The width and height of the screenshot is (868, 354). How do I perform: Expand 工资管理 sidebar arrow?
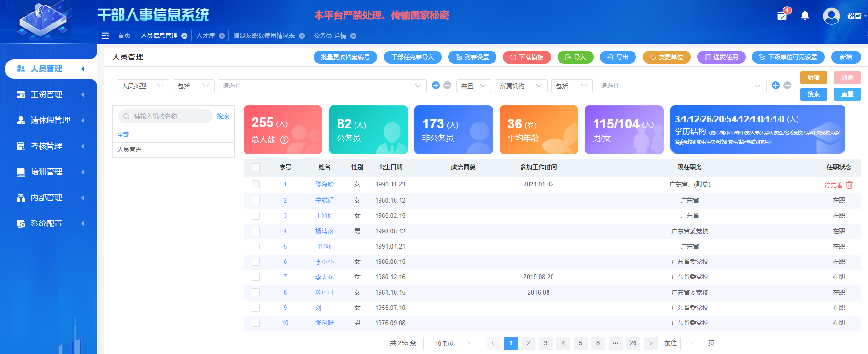[83, 94]
